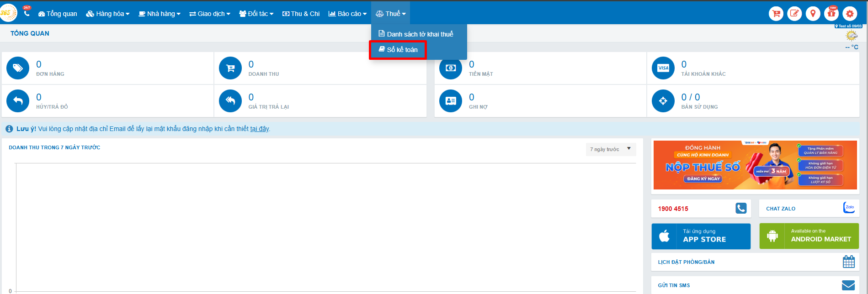The image size is (868, 294).
Task: Click the Nộp thuế số promotional banner
Action: click(755, 165)
